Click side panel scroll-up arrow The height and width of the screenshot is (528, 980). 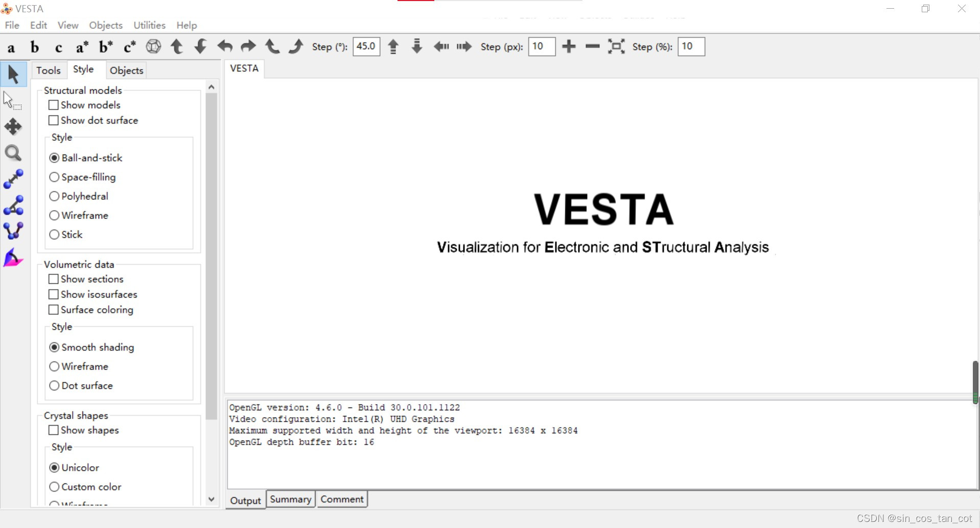212,87
